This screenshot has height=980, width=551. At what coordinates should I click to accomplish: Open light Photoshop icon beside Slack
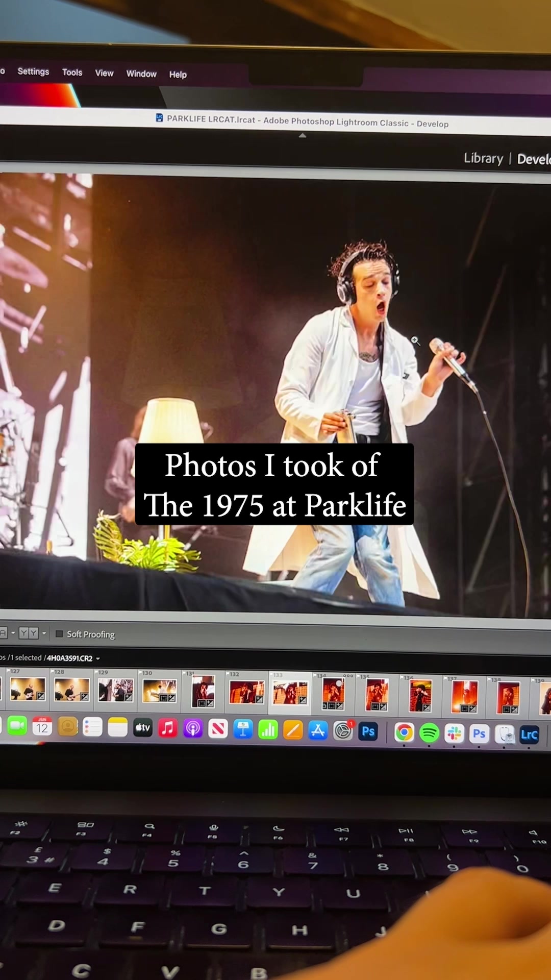[479, 734]
